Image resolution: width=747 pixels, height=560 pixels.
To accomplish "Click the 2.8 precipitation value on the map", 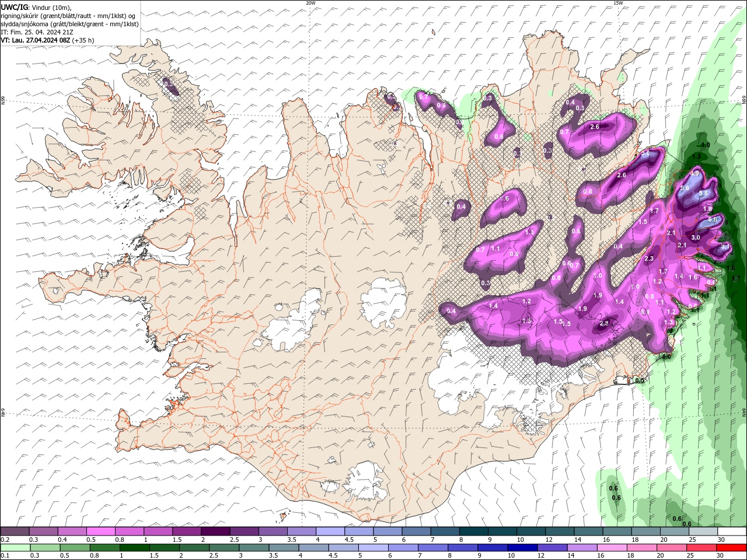I will [604, 323].
